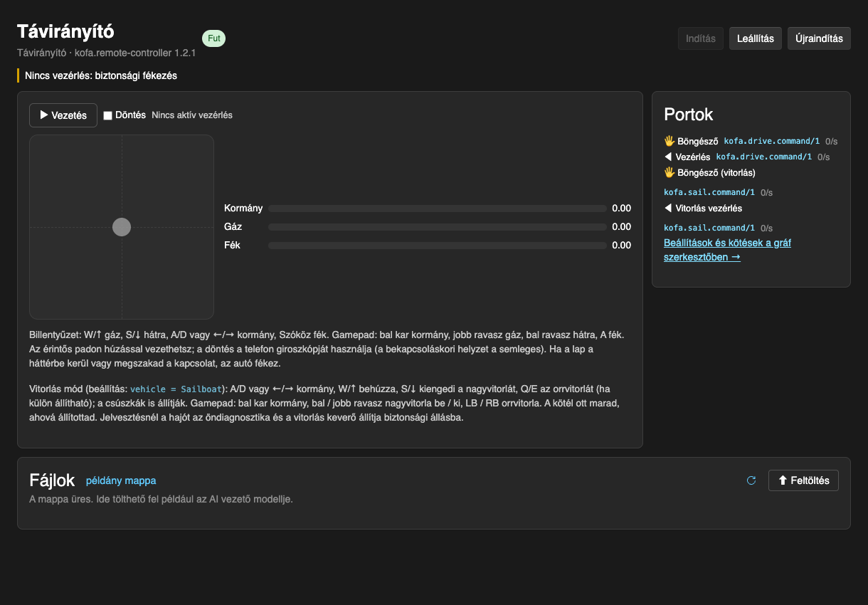
Task: Click the 0.00 value in the Kormány row
Action: [621, 209]
